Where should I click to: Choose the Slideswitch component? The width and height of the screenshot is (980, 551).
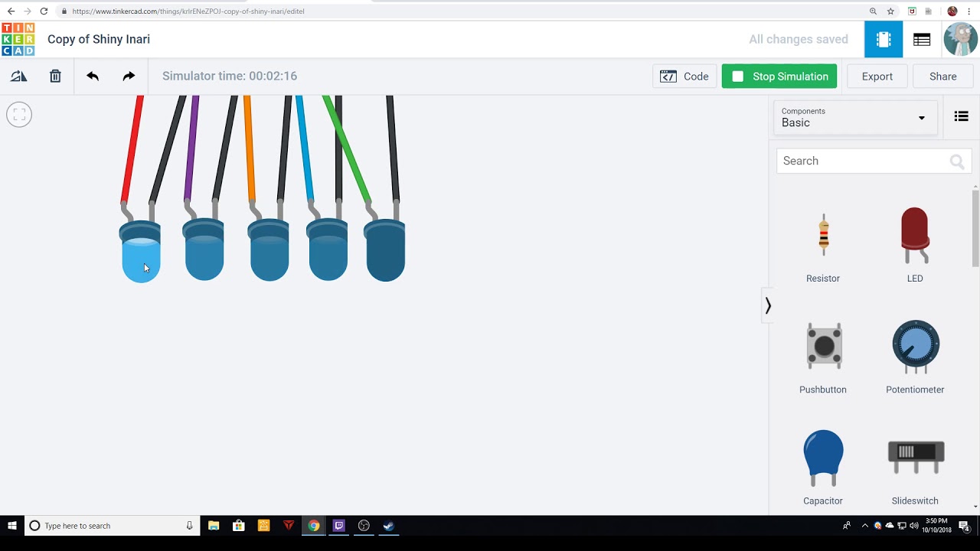[915, 468]
